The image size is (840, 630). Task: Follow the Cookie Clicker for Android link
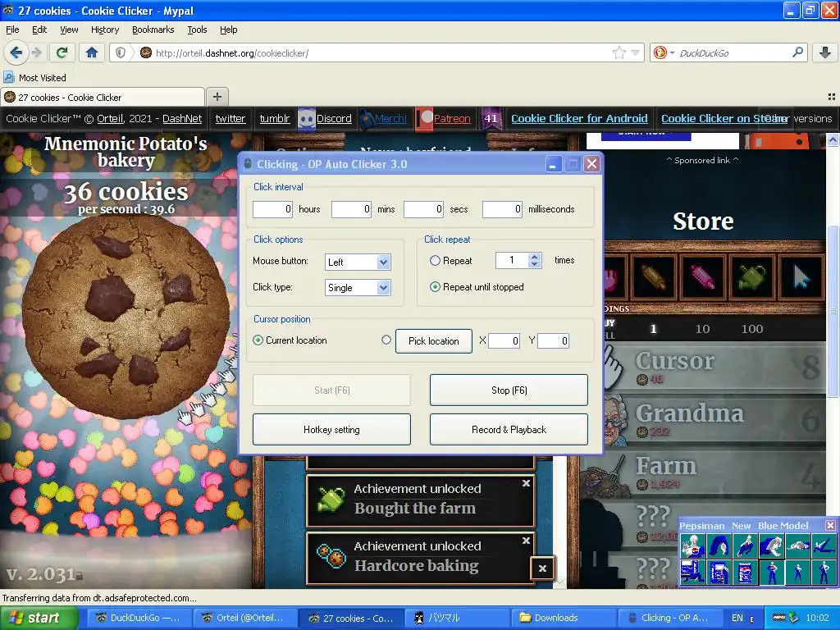(579, 118)
